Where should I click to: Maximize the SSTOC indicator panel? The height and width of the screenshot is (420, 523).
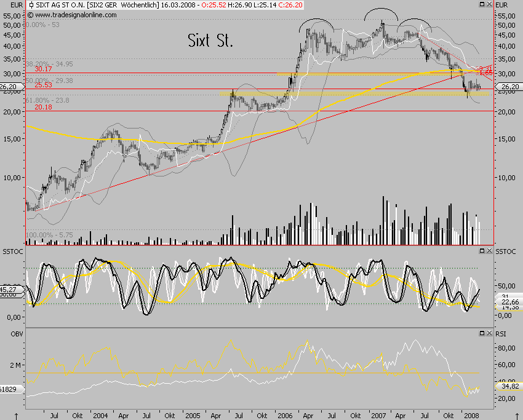point(482,250)
